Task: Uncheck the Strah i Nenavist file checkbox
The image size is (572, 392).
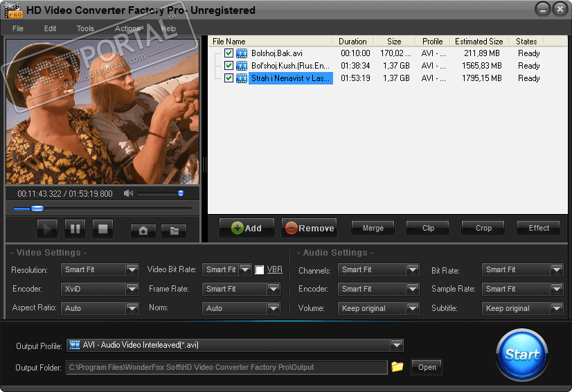Action: click(x=229, y=78)
